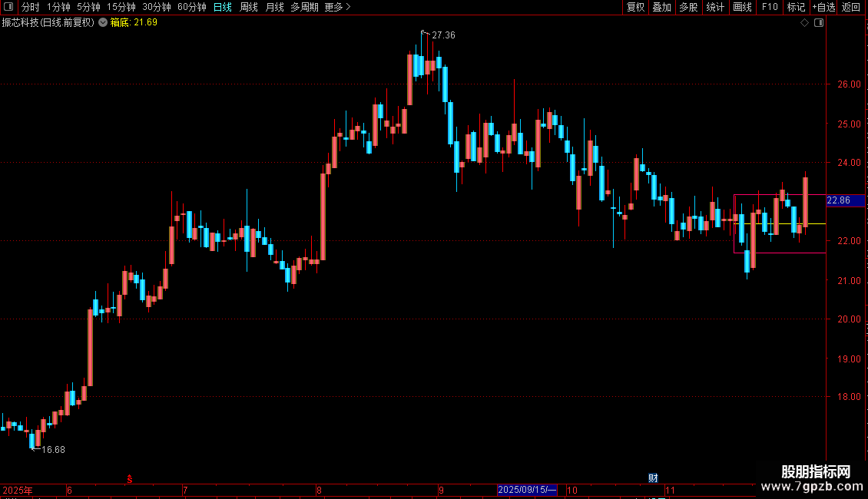Expand the 更多 periods menu

click(338, 7)
